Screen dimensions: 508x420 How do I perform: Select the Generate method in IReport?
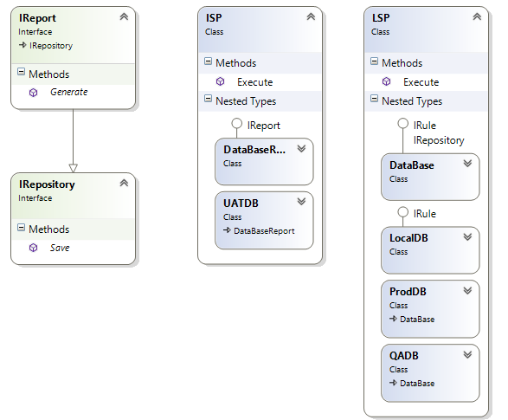69,93
